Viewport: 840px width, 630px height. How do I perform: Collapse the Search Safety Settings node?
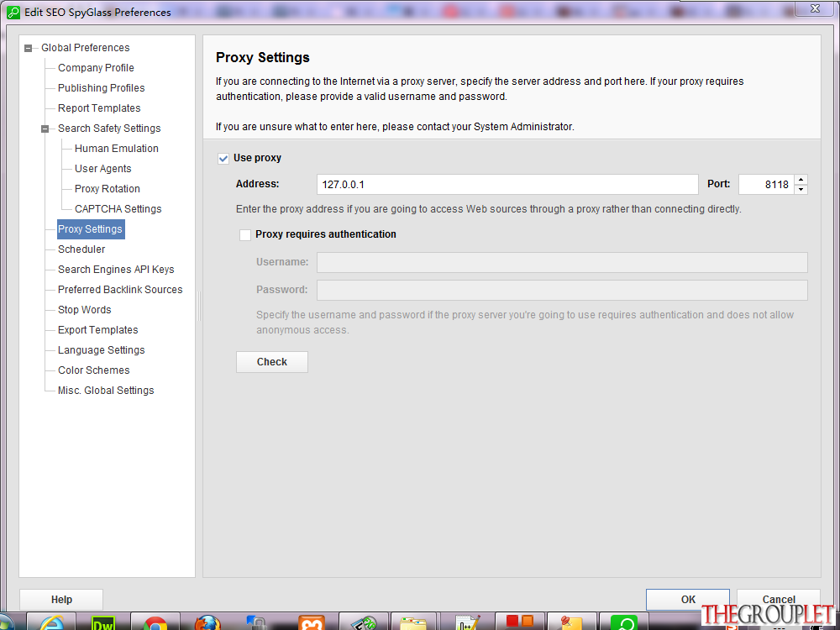pyautogui.click(x=45, y=129)
